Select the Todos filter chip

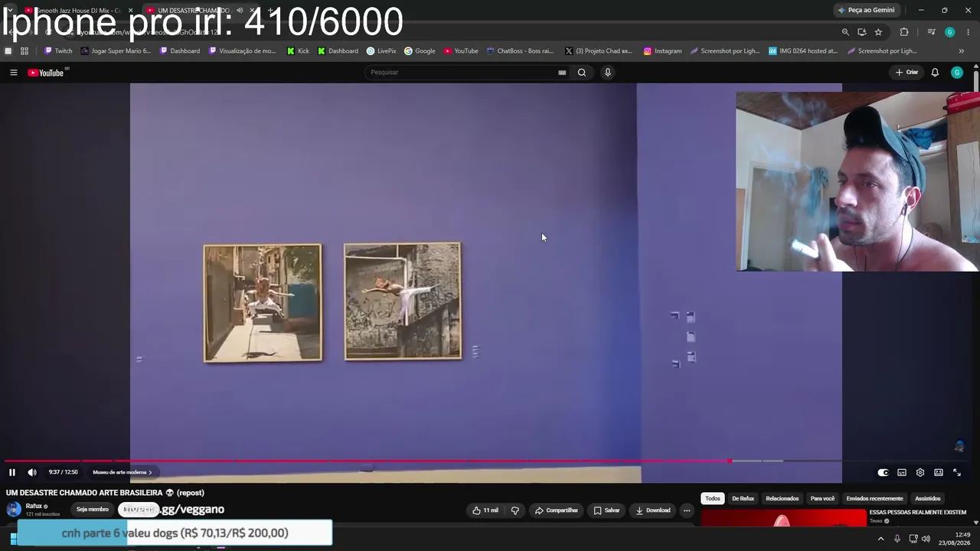click(713, 498)
